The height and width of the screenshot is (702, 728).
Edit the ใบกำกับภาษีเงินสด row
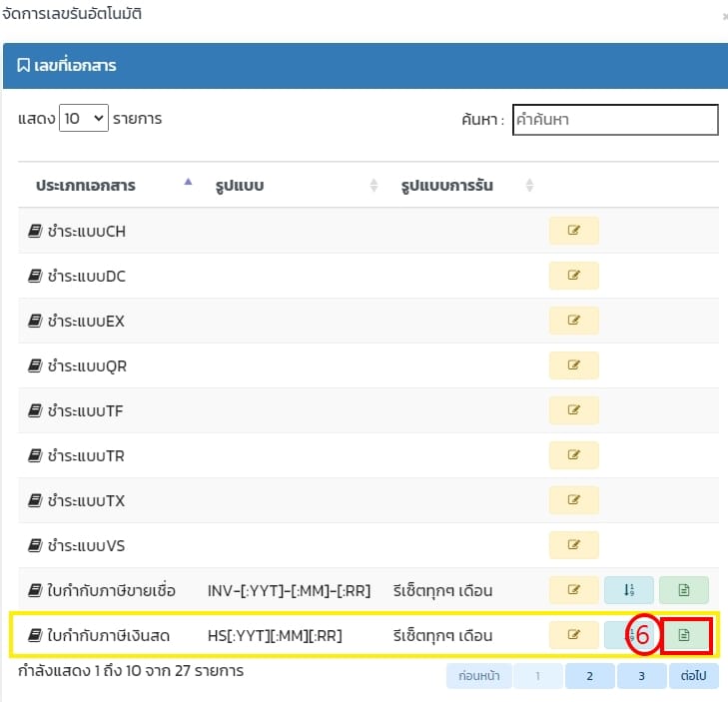[x=573, y=635]
